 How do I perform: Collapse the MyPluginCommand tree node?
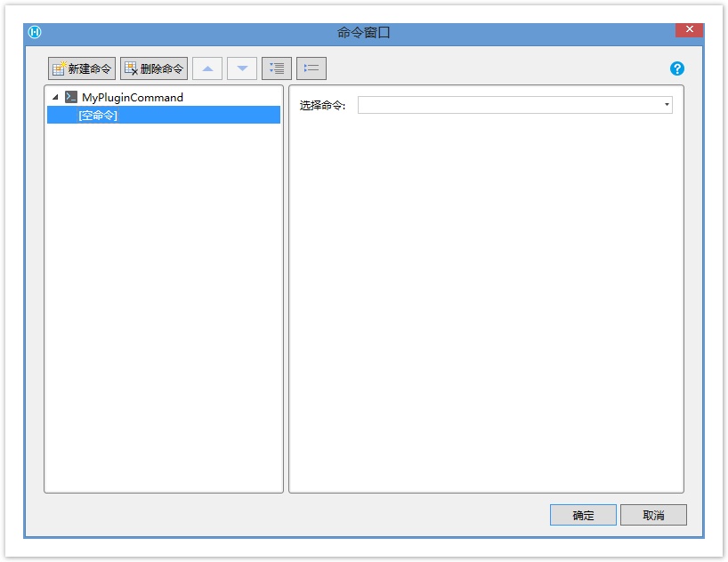click(x=55, y=97)
